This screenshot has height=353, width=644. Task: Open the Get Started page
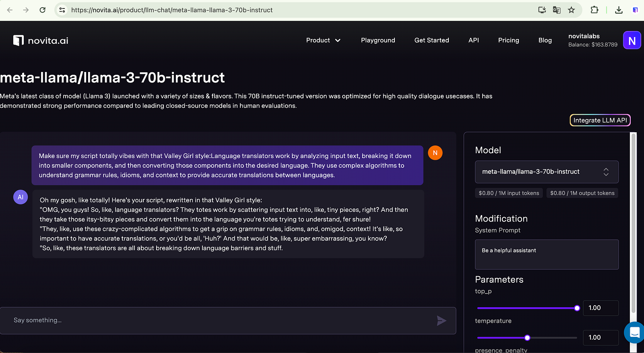coord(431,40)
